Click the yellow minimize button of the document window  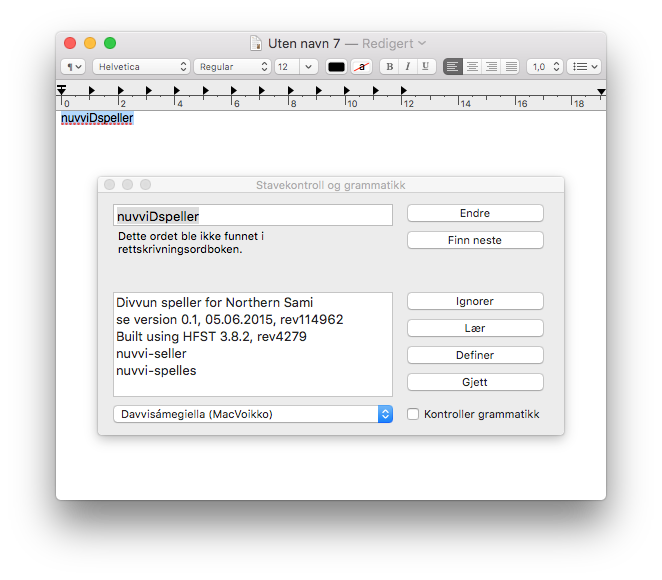tap(90, 43)
